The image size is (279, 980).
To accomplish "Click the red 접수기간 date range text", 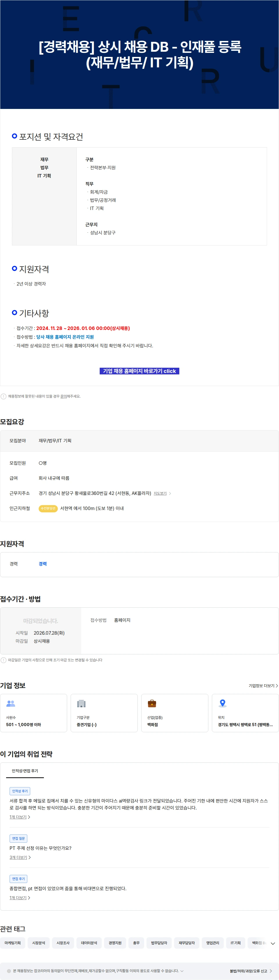I will coord(83,328).
